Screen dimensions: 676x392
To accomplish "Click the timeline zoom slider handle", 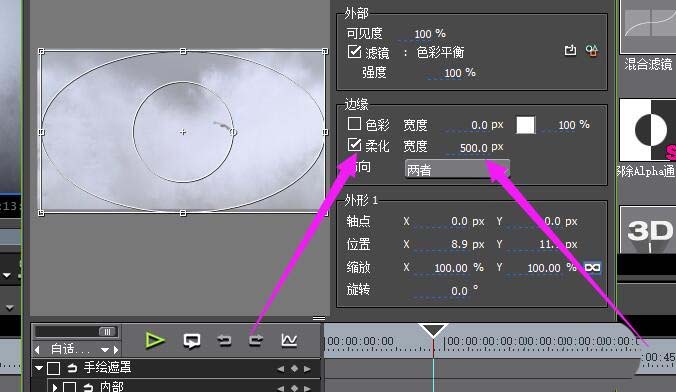I will [x=107, y=332].
